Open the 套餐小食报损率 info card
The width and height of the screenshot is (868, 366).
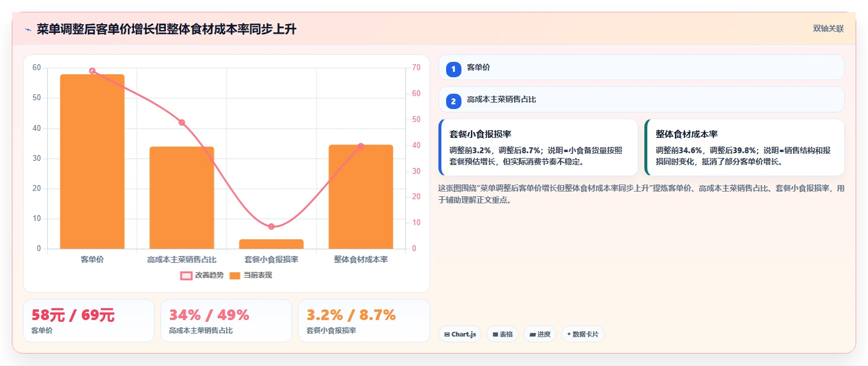point(538,147)
